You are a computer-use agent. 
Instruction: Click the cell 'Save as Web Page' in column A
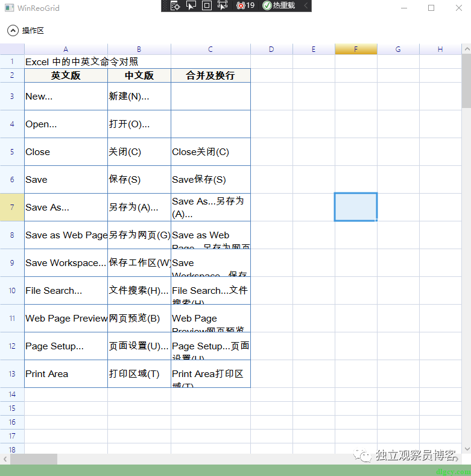click(x=66, y=235)
